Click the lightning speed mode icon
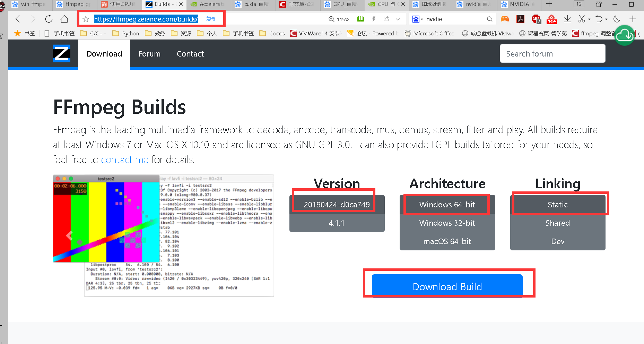 point(374,19)
